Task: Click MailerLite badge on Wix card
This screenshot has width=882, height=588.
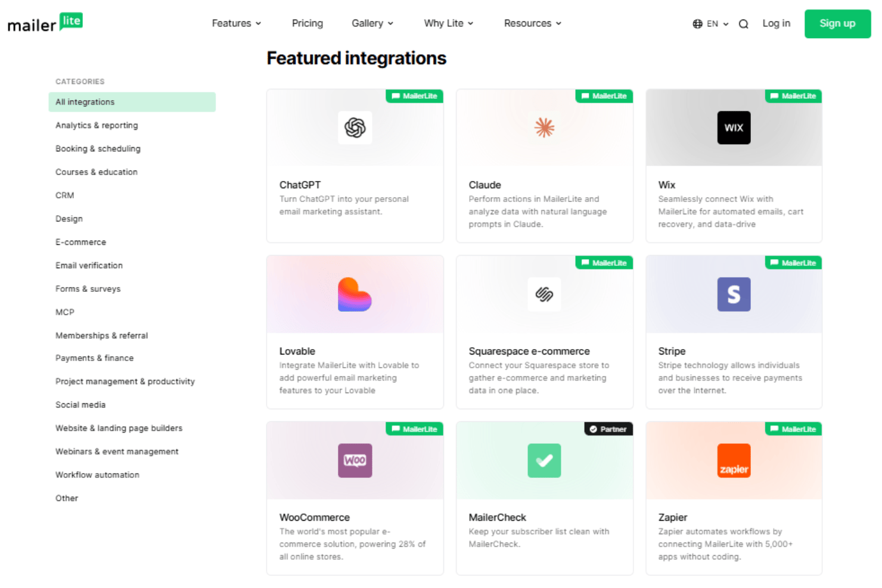Action: [x=793, y=96]
